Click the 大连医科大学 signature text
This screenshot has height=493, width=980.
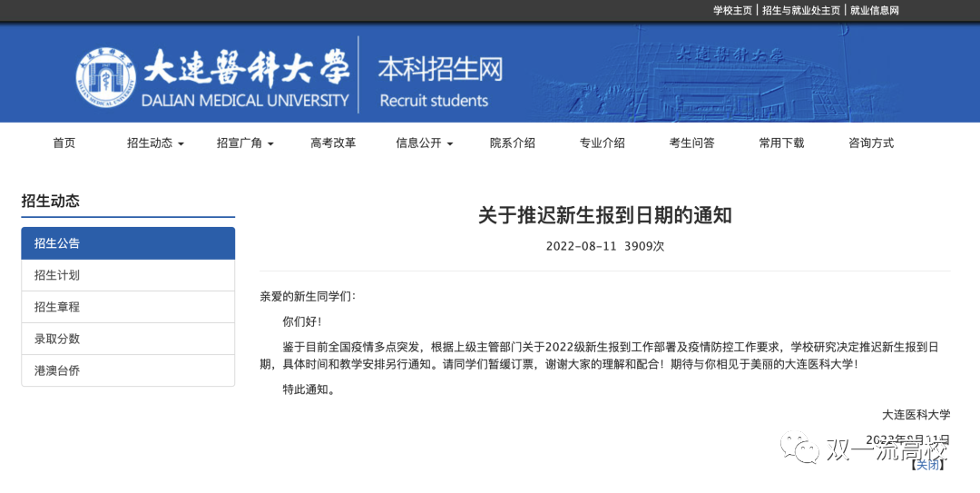[916, 415]
